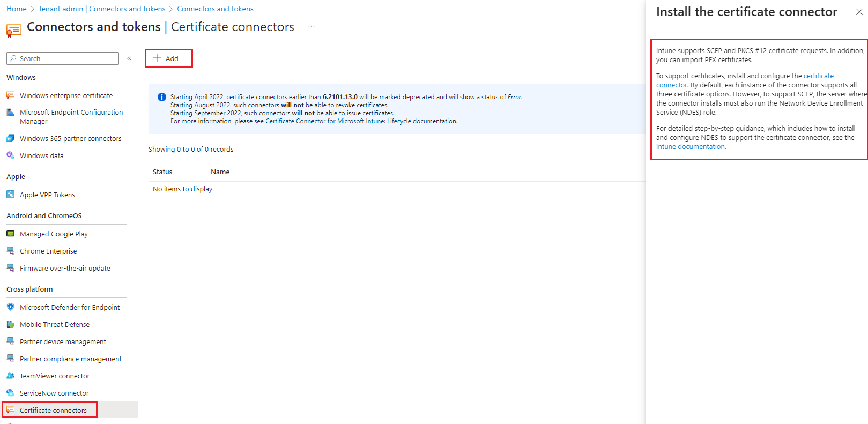Select the ServiceNow connector cloud icon
868x424 pixels.
click(x=11, y=392)
